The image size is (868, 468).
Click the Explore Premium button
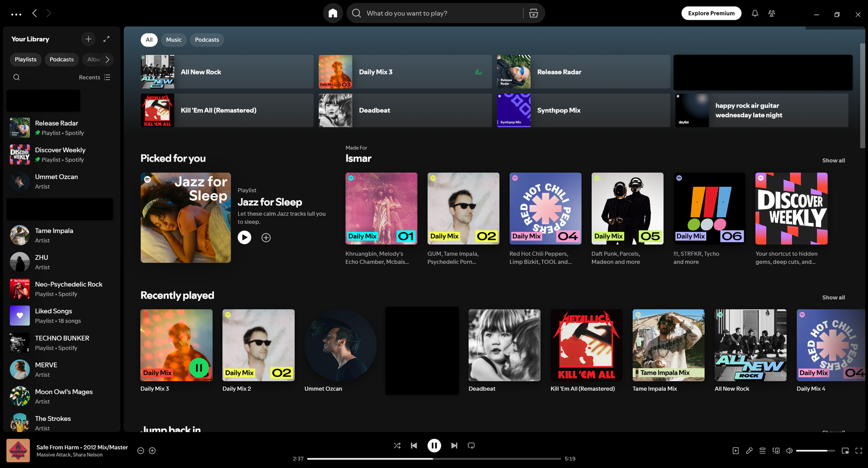[x=711, y=13]
